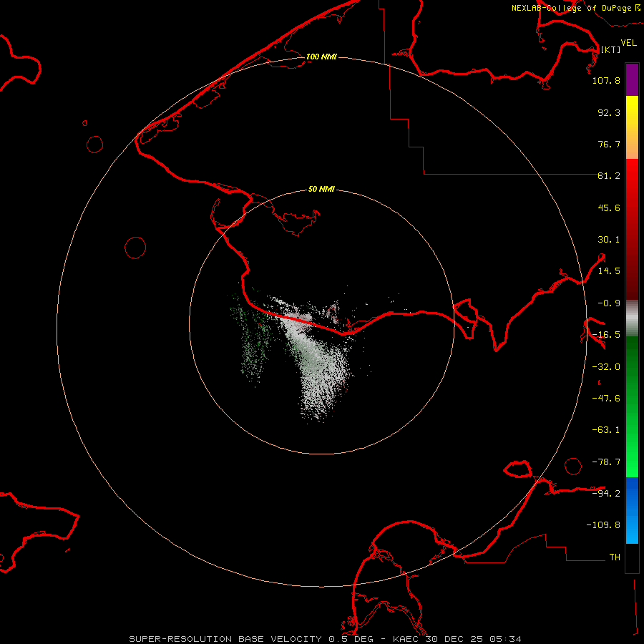The image size is (644, 644).
Task: Click the -78.7 velocity scale value
Action: [606, 462]
